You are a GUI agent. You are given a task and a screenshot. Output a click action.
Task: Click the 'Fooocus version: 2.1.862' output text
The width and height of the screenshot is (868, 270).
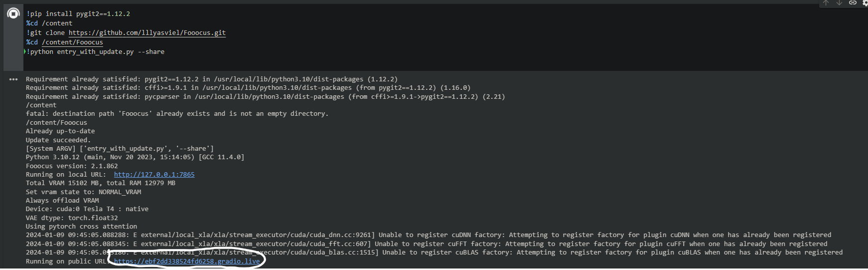tap(72, 166)
